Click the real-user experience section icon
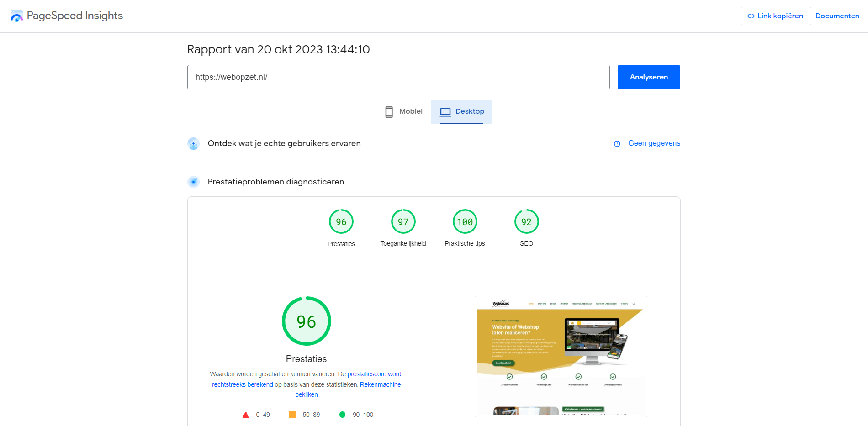 pos(193,144)
